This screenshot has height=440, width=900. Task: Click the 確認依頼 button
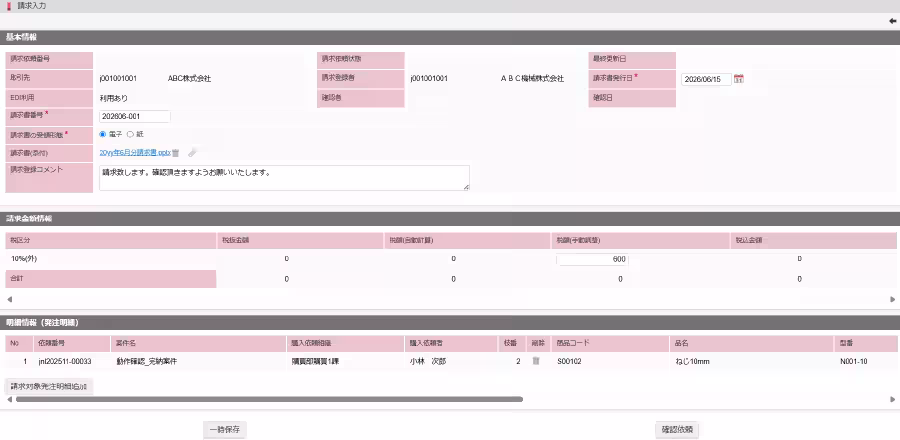(677, 429)
